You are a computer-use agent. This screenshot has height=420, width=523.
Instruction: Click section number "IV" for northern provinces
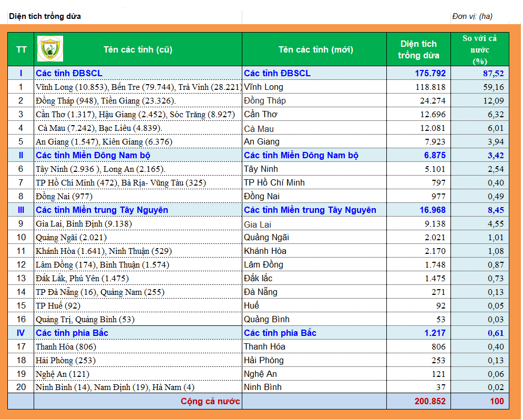point(21,333)
